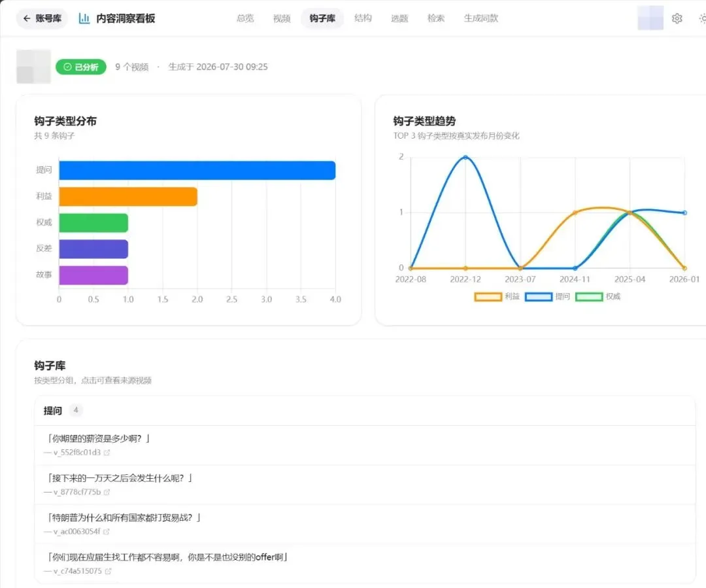Open hook 「接下来的一万天之后会发生什么呢？」
This screenshot has width=706, height=588.
tap(120, 478)
